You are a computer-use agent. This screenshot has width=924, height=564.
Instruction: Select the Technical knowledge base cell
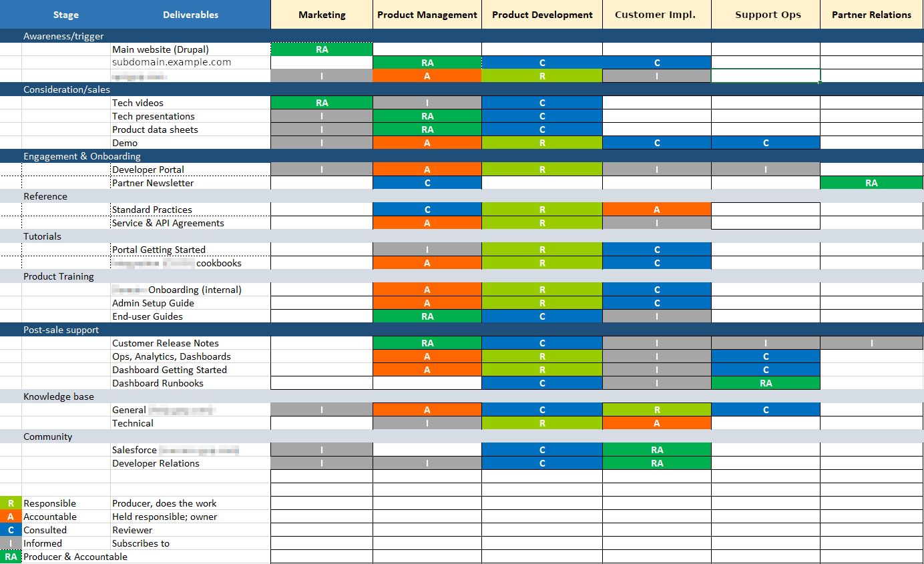[190, 423]
